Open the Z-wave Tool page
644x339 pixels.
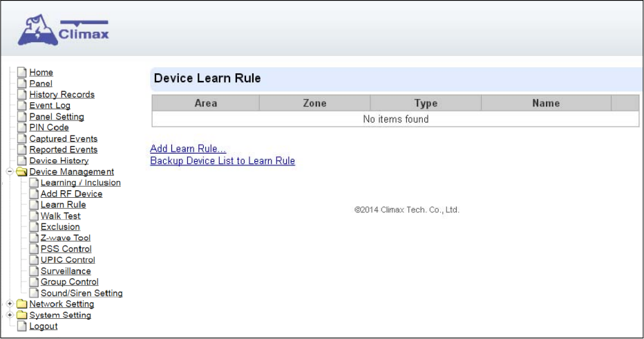pyautogui.click(x=66, y=238)
